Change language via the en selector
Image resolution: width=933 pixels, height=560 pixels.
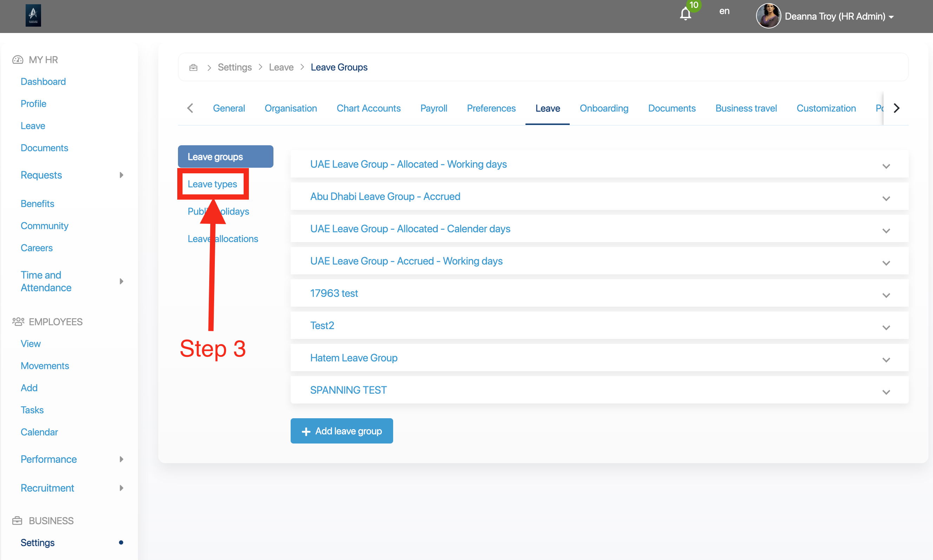(x=724, y=11)
